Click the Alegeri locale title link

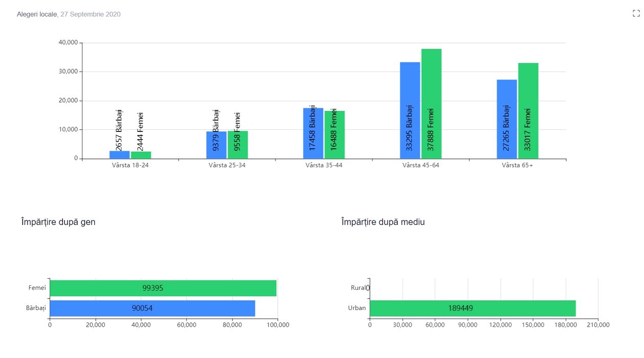click(x=37, y=14)
